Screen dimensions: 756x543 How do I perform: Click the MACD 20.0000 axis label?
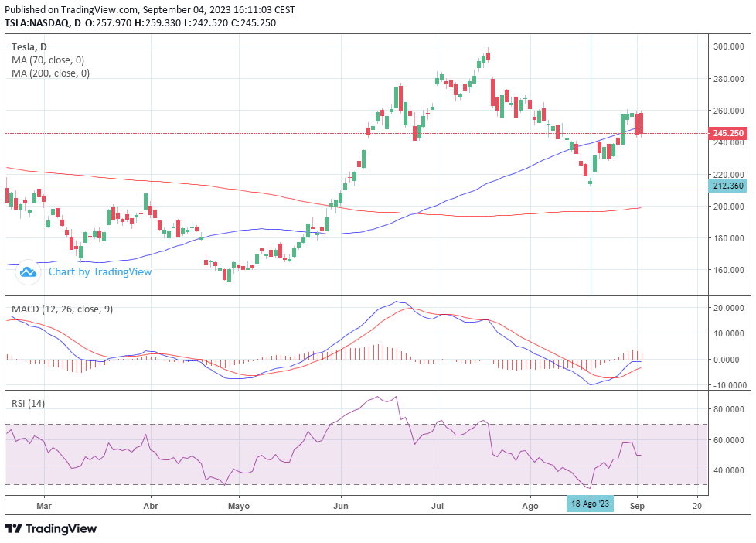click(x=730, y=308)
